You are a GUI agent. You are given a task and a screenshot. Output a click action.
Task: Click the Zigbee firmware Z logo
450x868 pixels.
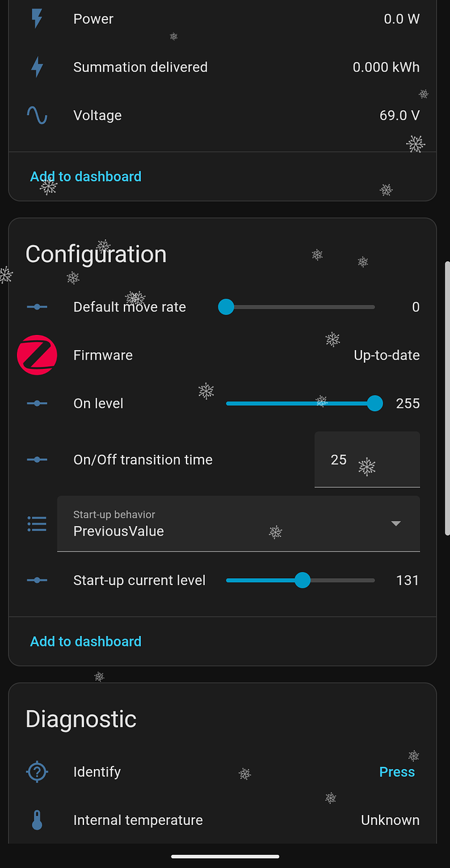coord(37,355)
